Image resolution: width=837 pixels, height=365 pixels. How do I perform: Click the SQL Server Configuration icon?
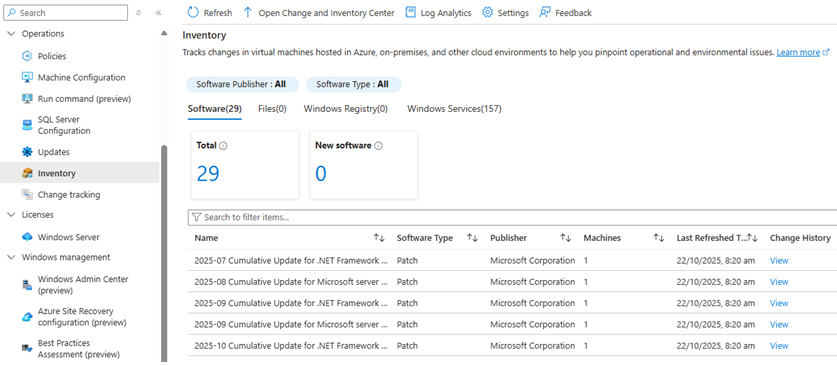pyautogui.click(x=27, y=125)
